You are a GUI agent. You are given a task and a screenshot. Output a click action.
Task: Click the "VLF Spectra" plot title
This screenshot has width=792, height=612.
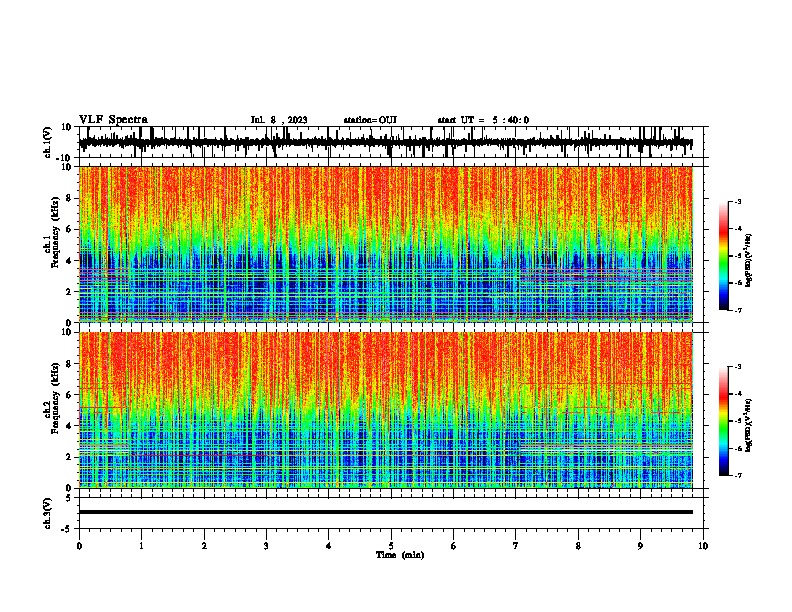113,120
